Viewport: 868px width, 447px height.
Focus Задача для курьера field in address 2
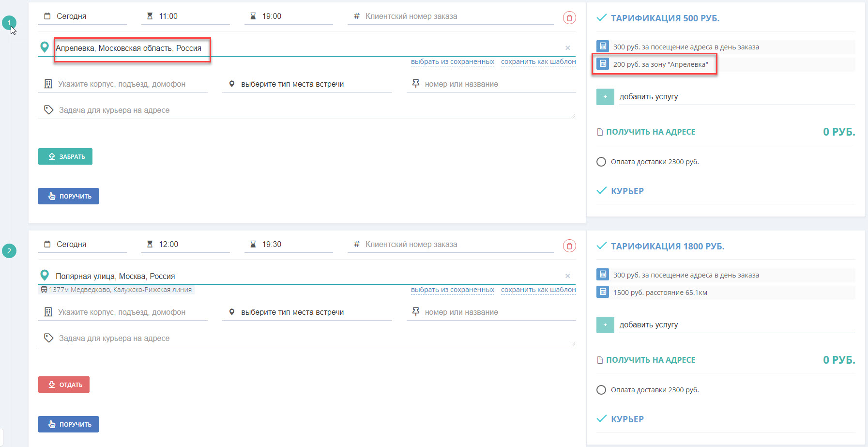[307, 339]
